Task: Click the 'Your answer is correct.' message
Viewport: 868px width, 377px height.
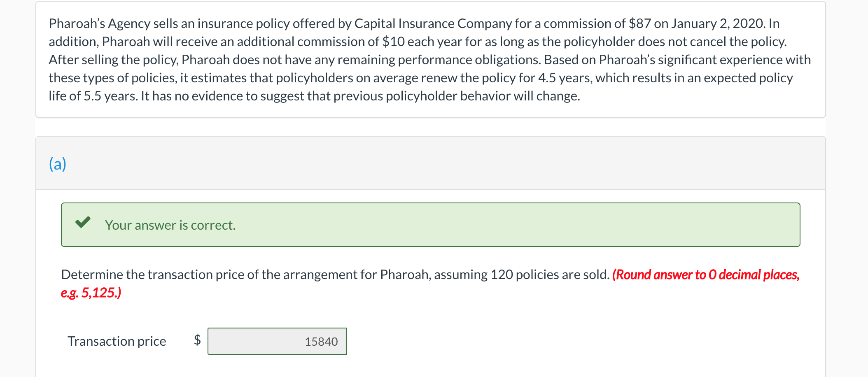Action: tap(170, 225)
